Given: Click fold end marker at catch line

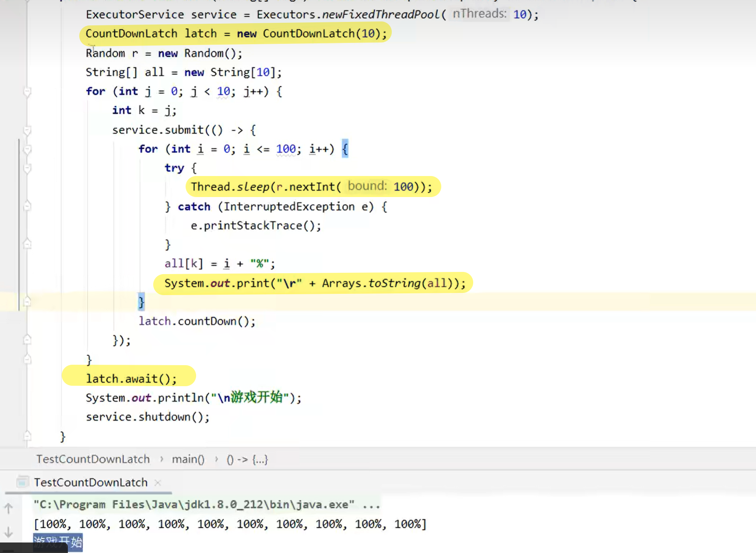Looking at the screenshot, I should click(x=27, y=206).
